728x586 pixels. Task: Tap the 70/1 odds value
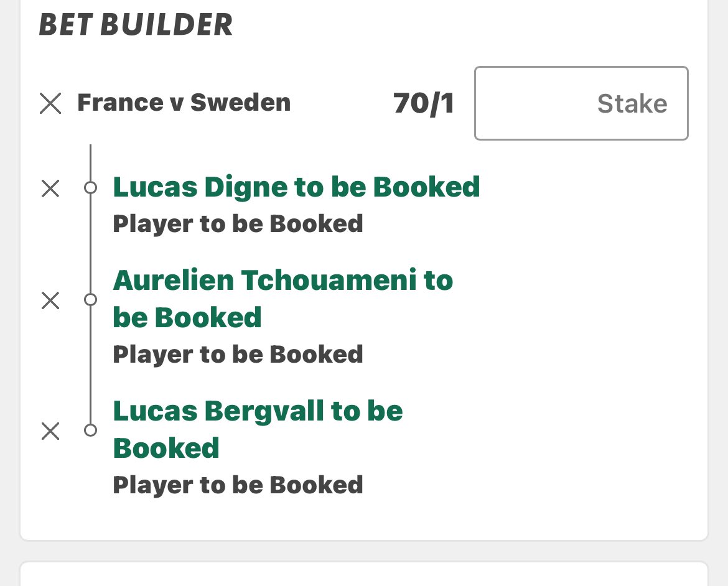pyautogui.click(x=424, y=103)
